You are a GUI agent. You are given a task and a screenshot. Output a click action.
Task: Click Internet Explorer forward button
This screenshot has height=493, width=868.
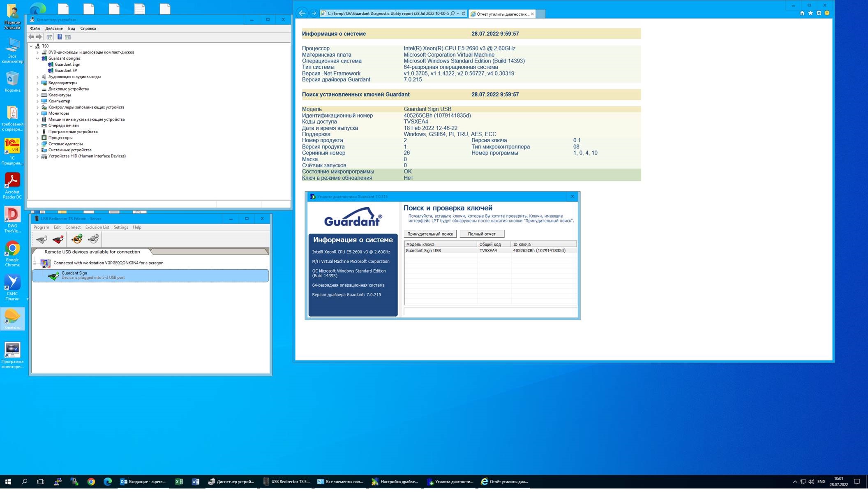[314, 13]
